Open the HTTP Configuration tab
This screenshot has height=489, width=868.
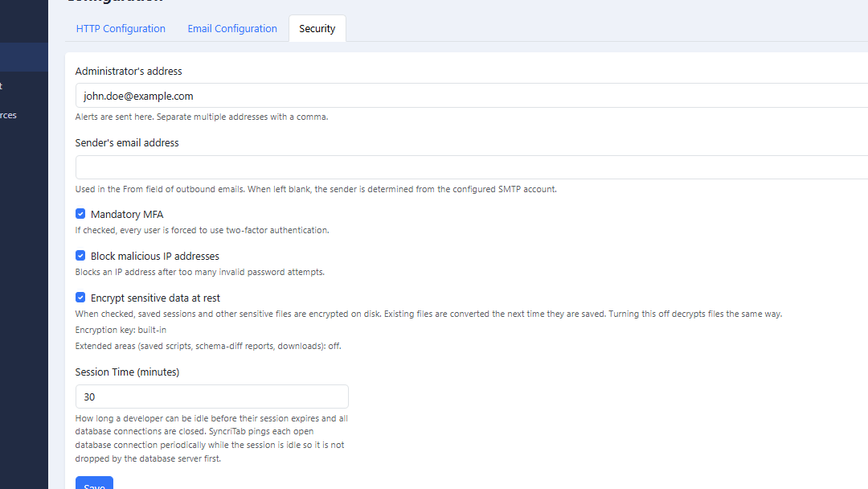pos(121,29)
